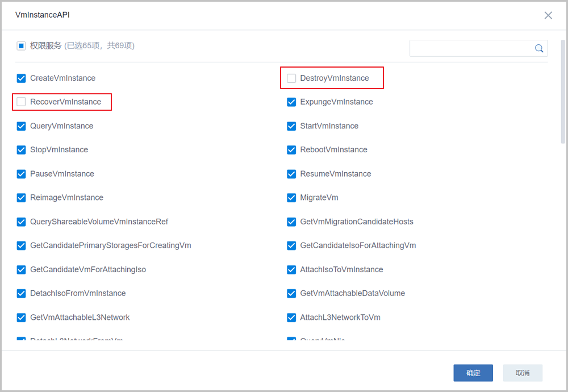Image resolution: width=568 pixels, height=392 pixels.
Task: Uncheck the CreateVmInstance checkbox
Action: 22,78
